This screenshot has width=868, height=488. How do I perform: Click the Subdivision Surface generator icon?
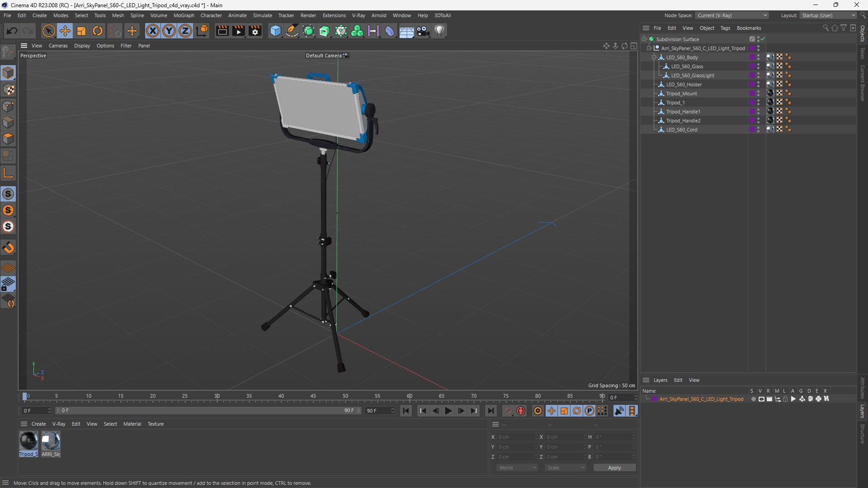click(309, 31)
